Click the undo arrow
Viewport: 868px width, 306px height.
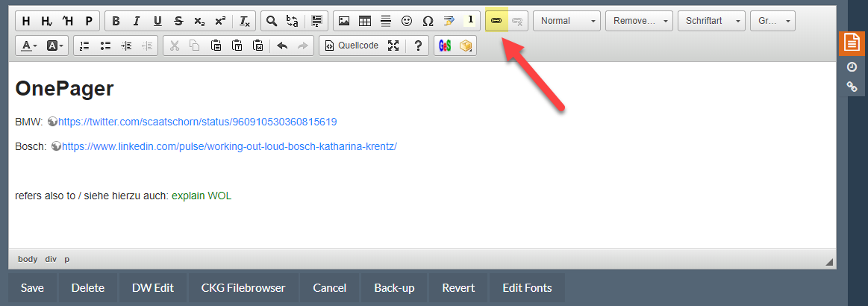point(282,46)
